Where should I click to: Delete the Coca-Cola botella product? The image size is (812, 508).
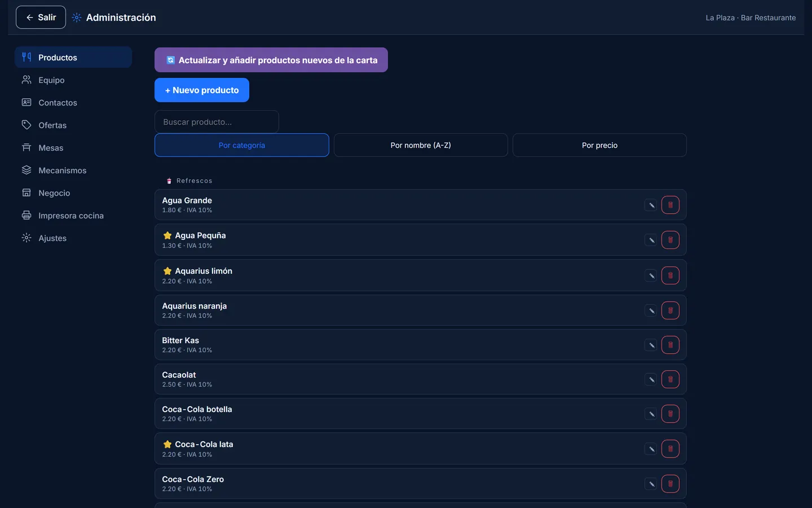670,414
